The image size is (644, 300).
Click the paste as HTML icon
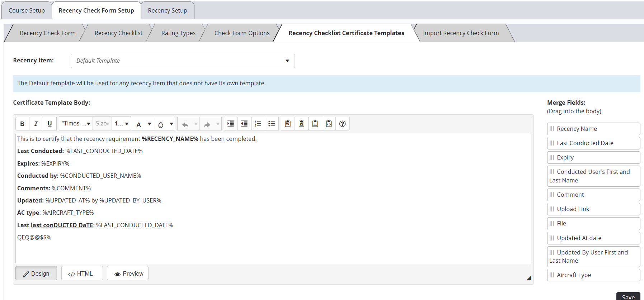coord(329,124)
